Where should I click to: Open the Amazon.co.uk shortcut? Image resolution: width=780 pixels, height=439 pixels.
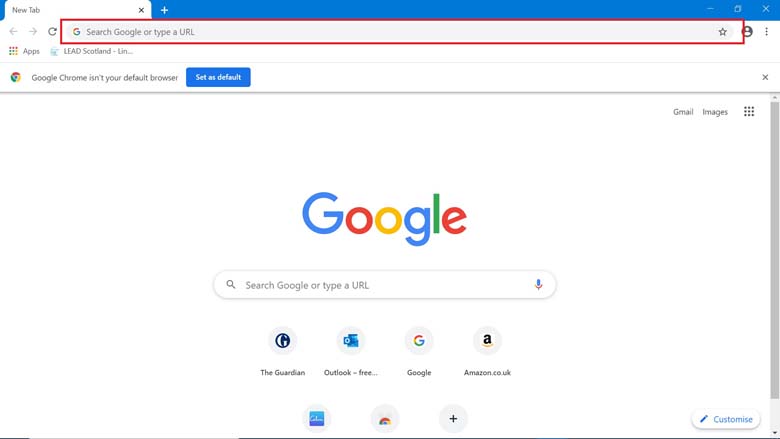[487, 342]
